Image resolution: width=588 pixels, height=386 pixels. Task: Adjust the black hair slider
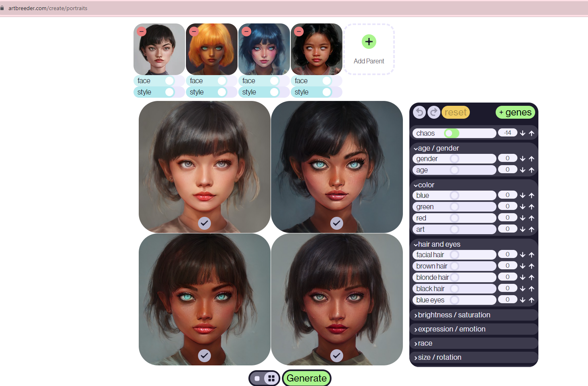[454, 289]
